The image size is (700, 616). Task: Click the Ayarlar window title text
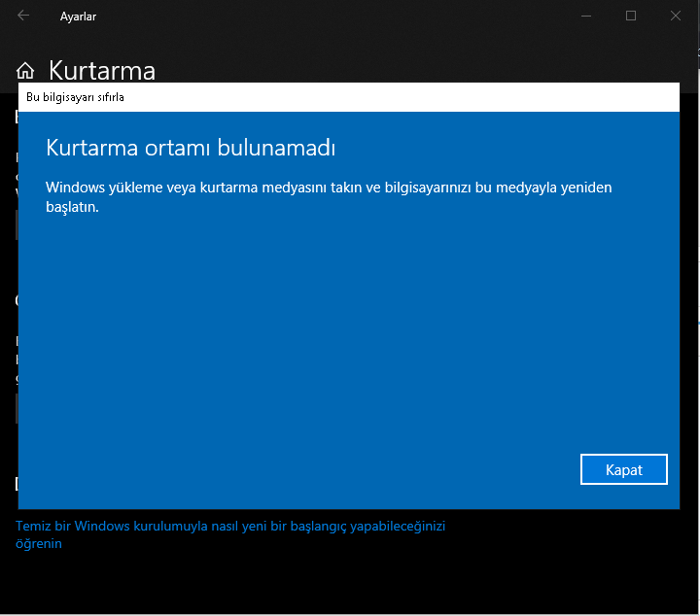tap(78, 17)
